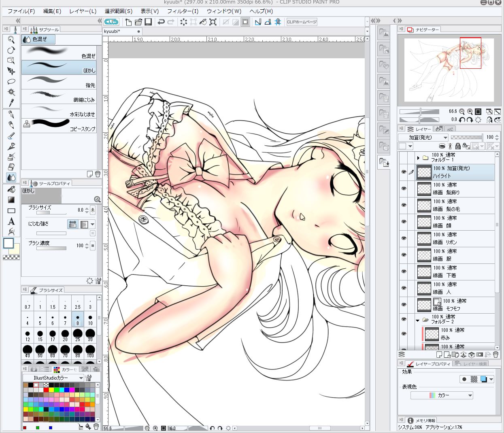Select the Pen tool

click(x=11, y=114)
